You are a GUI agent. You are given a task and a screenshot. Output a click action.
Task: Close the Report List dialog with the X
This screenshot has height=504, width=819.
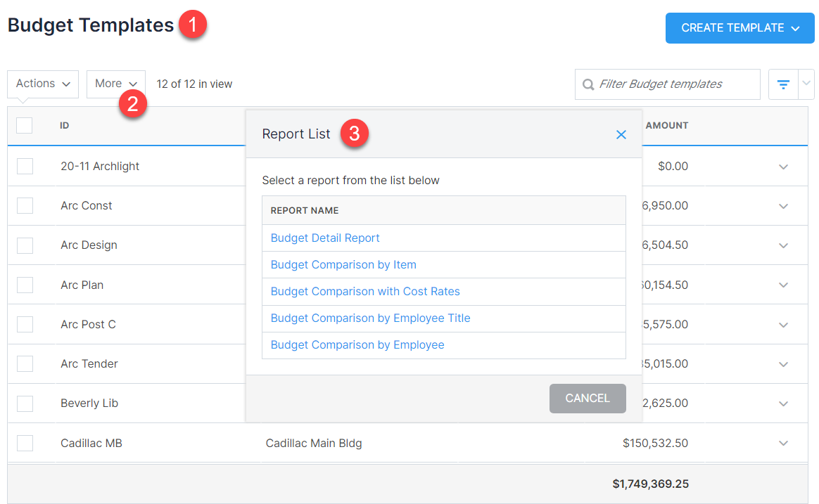click(x=621, y=134)
